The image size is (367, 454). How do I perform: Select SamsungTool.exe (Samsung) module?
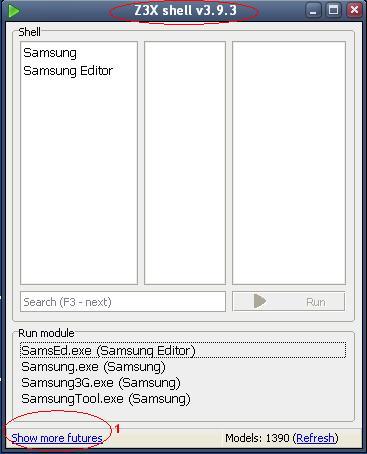tap(106, 399)
